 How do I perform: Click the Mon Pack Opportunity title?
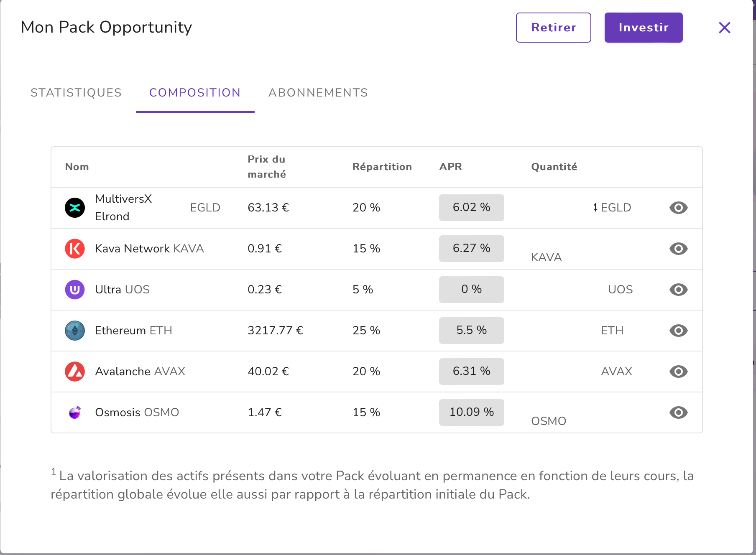coord(106,28)
